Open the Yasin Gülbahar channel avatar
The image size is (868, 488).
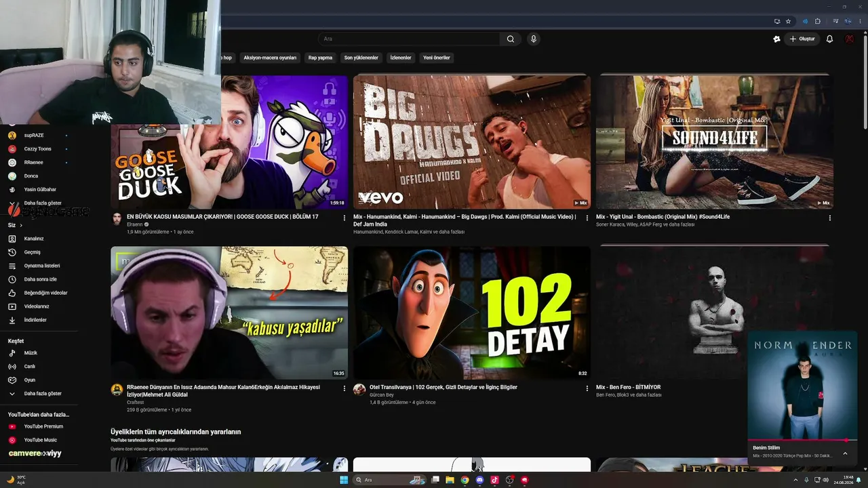(12, 190)
